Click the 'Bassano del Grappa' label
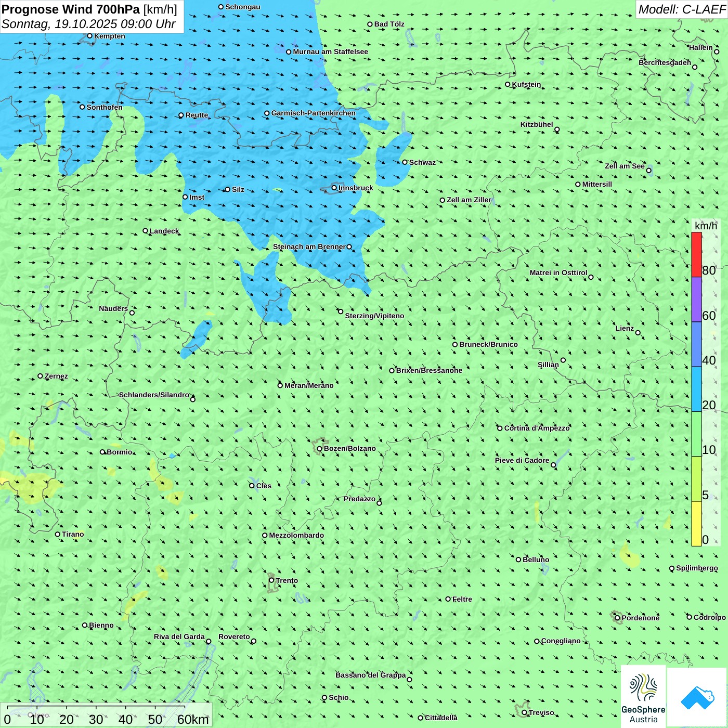 pyautogui.click(x=371, y=675)
